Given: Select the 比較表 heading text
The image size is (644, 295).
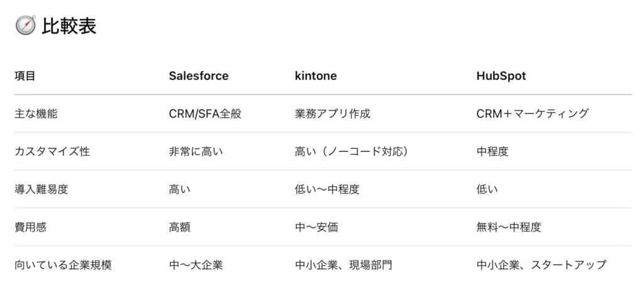Looking at the screenshot, I should pyautogui.click(x=69, y=26).
